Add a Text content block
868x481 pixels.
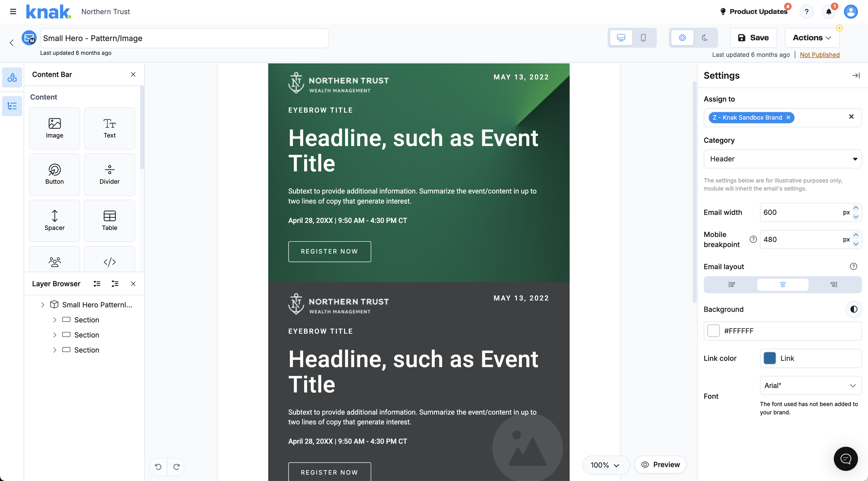(109, 128)
